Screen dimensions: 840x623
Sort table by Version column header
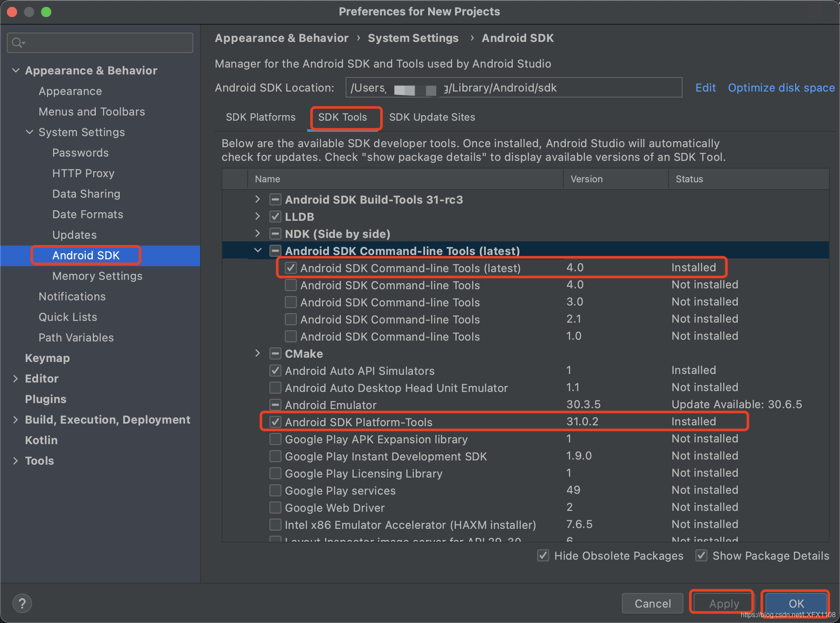pyautogui.click(x=615, y=179)
